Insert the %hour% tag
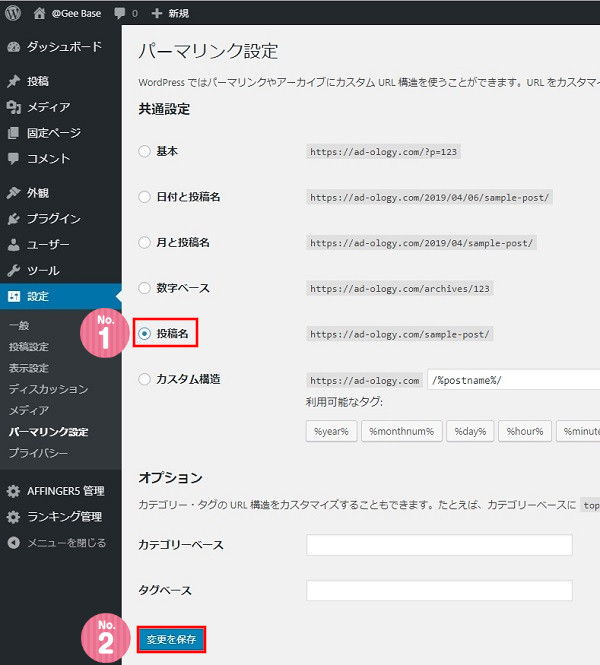 pyautogui.click(x=525, y=431)
